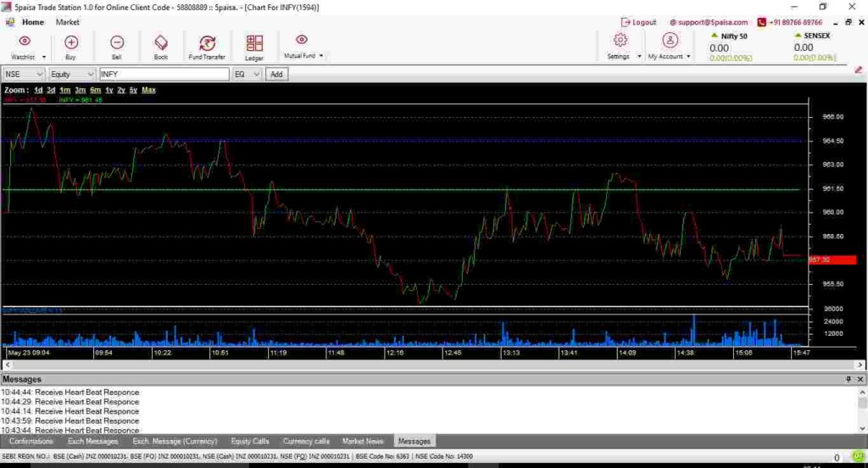The height and width of the screenshot is (468, 868).
Task: Click the Logout link
Action: [639, 22]
